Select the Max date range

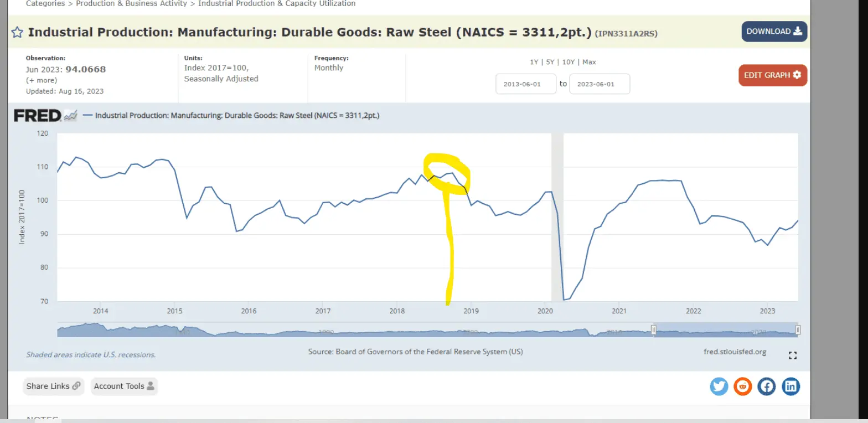point(589,62)
